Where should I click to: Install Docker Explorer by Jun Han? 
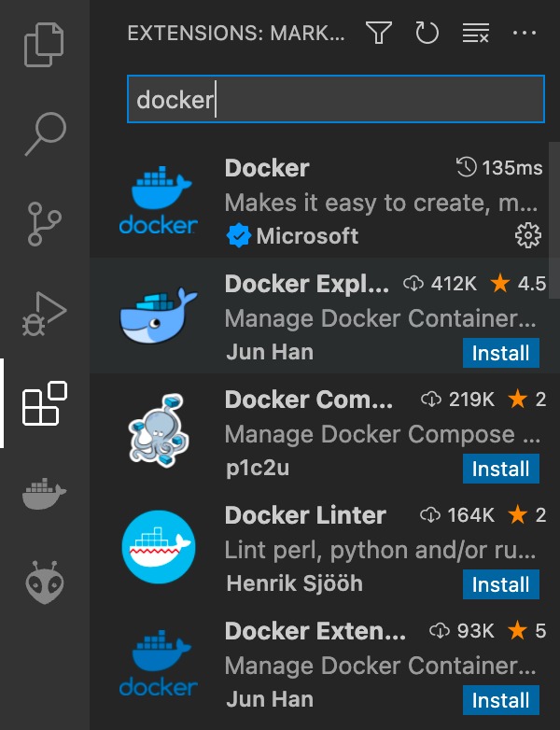click(501, 353)
